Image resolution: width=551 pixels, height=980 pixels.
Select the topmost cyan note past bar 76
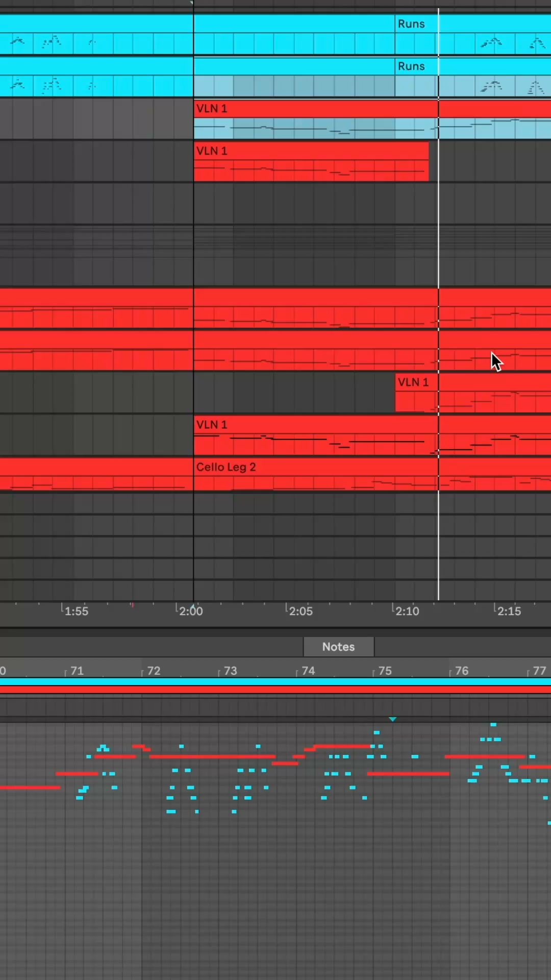(493, 724)
